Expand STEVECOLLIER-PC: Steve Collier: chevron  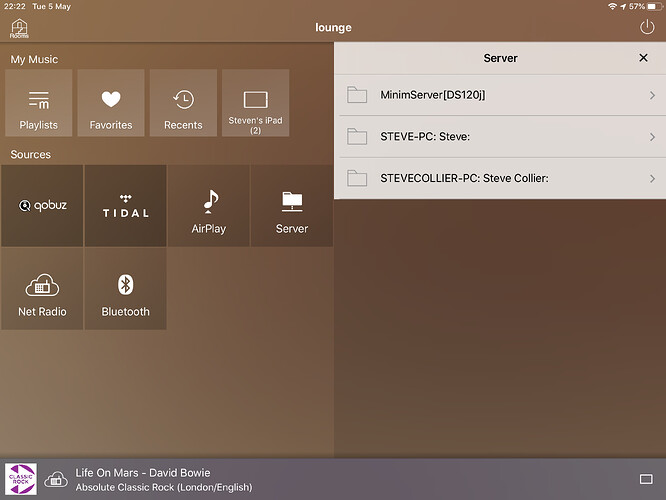(x=652, y=178)
